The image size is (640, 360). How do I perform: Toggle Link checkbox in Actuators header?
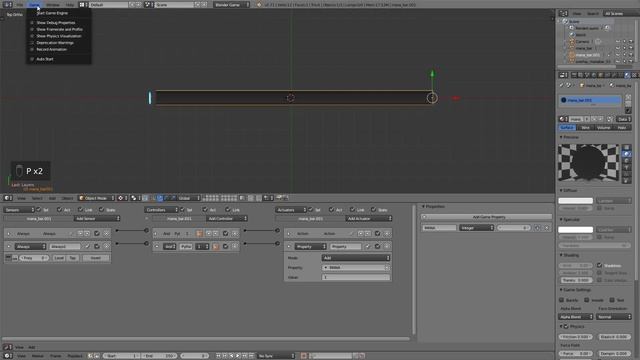tap(352, 209)
